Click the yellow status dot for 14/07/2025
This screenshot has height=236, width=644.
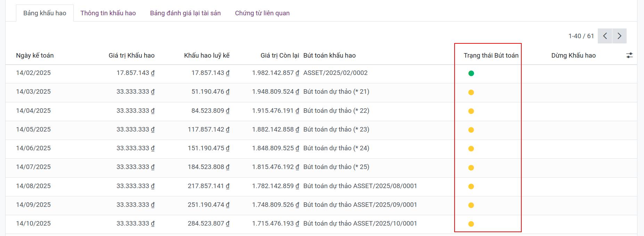(x=471, y=168)
